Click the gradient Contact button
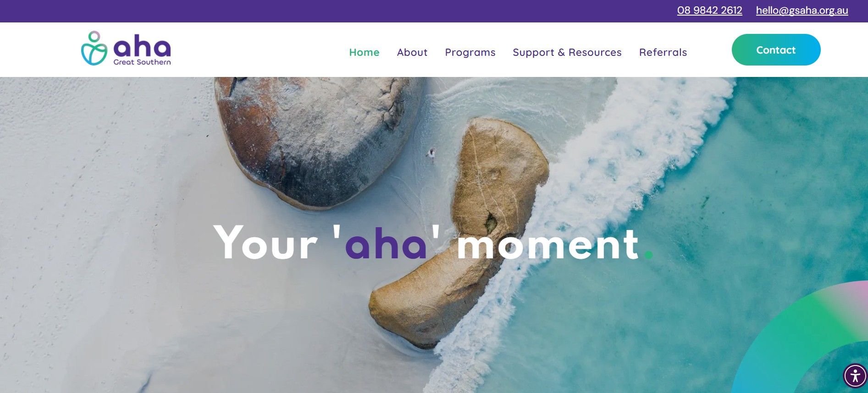The image size is (868, 393). (x=776, y=49)
